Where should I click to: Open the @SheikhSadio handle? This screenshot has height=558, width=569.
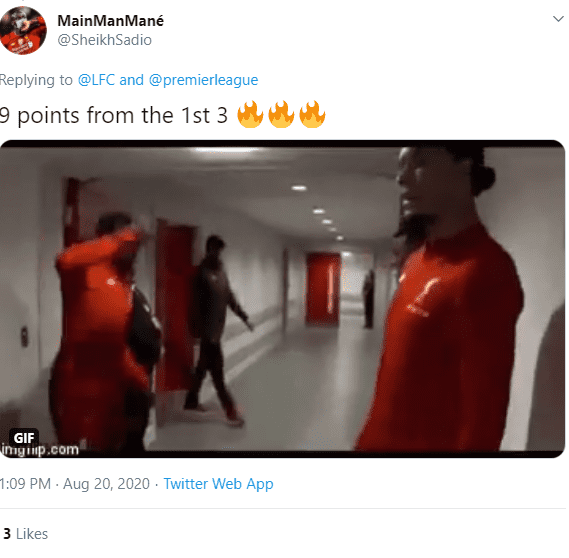[105, 40]
